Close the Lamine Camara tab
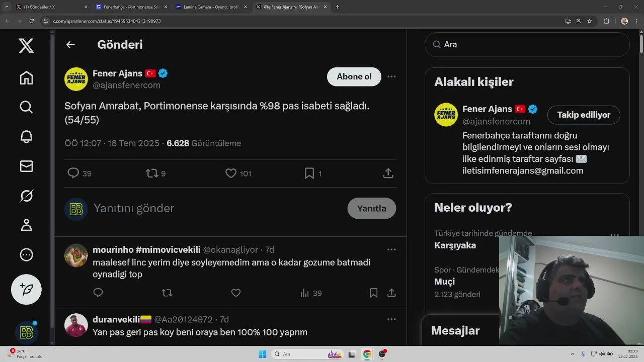 [246, 7]
